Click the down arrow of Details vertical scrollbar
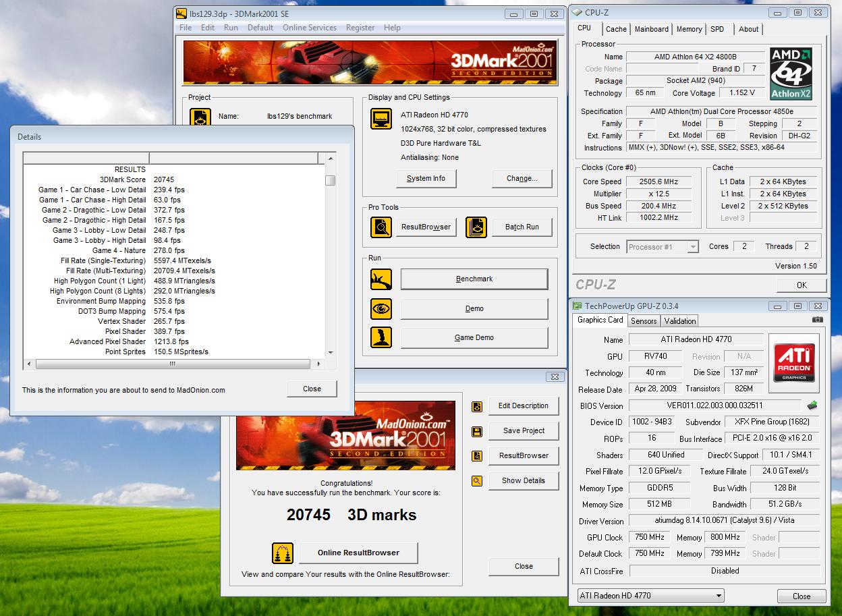Screen dimensions: 842x616 [331, 353]
